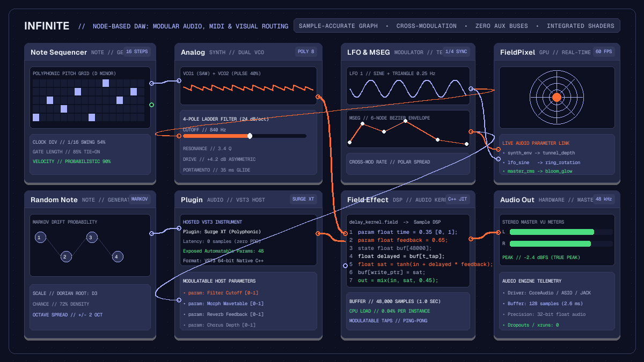Click the Random Note purple output port

click(x=151, y=233)
